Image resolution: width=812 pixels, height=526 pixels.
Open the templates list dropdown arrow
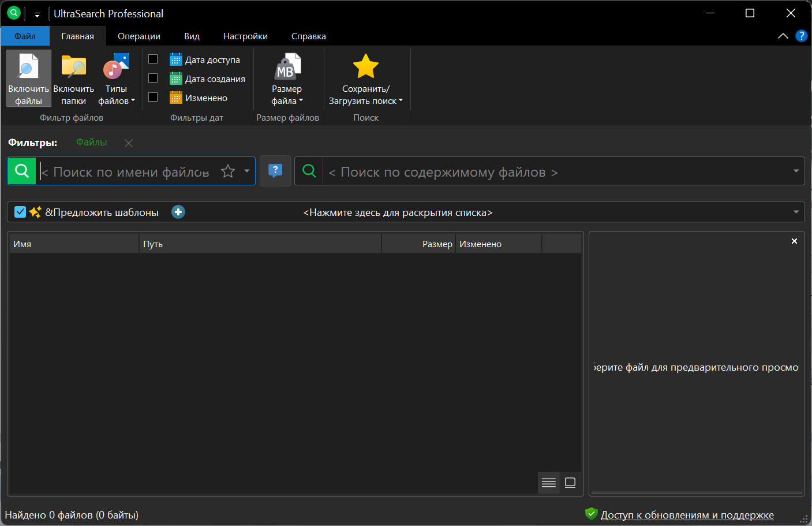pyautogui.click(x=796, y=212)
